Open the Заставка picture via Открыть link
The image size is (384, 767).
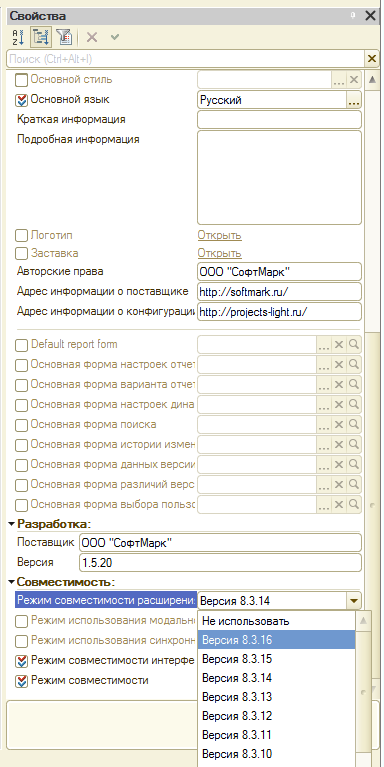(220, 253)
